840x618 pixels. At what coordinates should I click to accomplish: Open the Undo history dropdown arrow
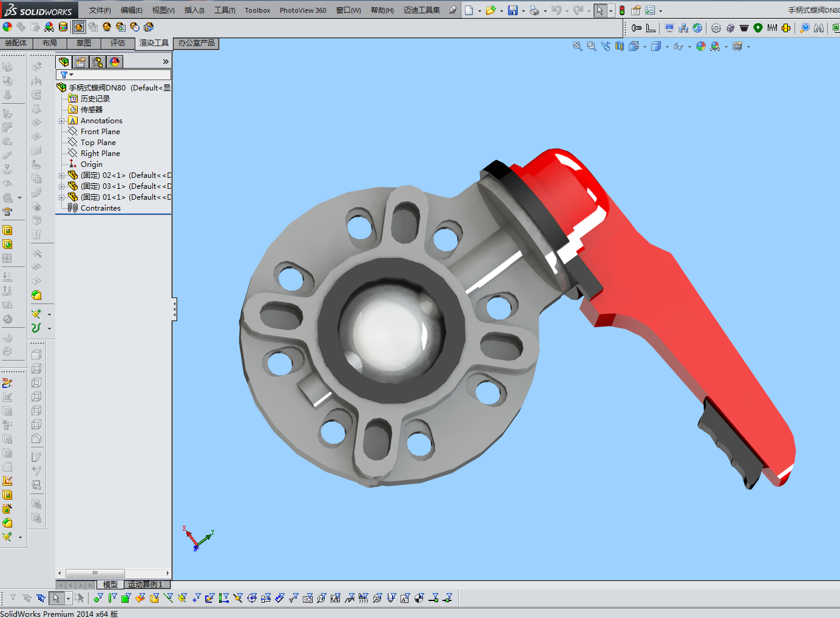click(567, 11)
